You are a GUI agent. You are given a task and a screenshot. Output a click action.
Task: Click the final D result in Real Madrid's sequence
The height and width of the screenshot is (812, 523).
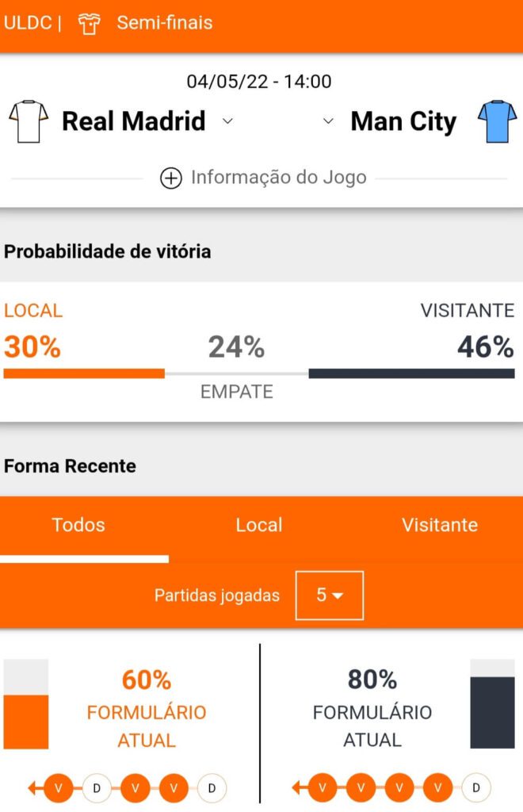[212, 787]
